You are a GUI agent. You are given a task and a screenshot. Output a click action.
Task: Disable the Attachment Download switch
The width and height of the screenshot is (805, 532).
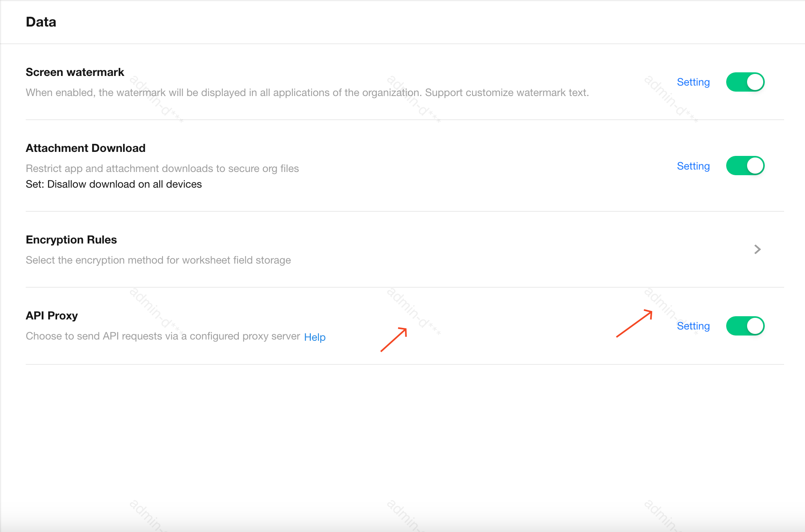click(745, 166)
